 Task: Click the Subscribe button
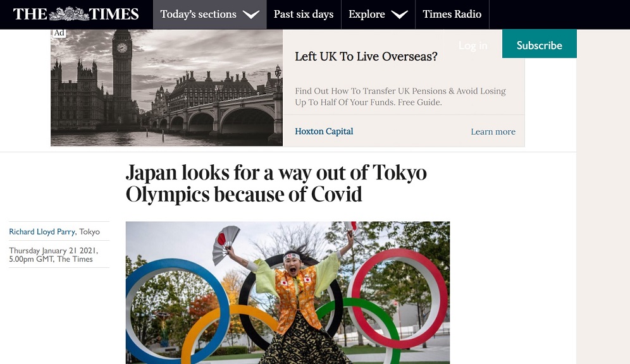click(539, 44)
